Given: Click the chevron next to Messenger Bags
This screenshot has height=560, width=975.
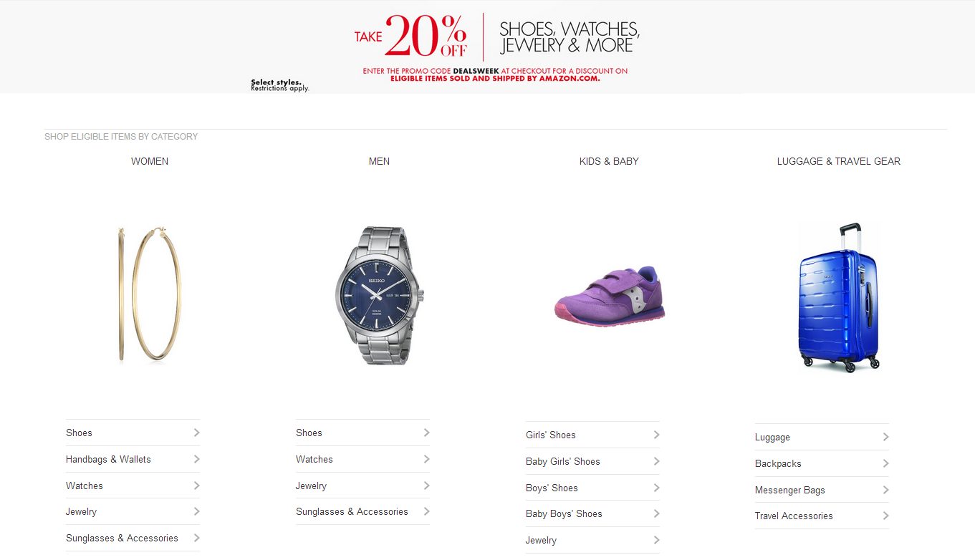Looking at the screenshot, I should pos(885,490).
